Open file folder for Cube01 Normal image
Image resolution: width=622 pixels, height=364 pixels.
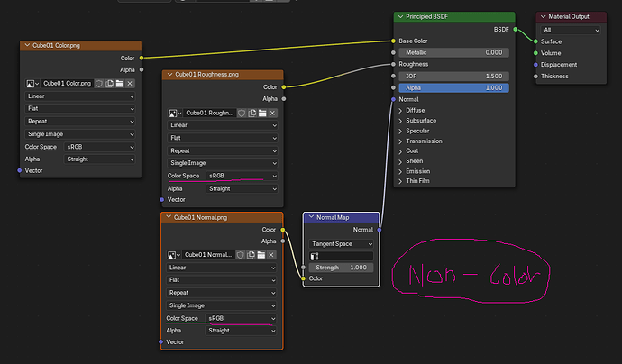261,255
